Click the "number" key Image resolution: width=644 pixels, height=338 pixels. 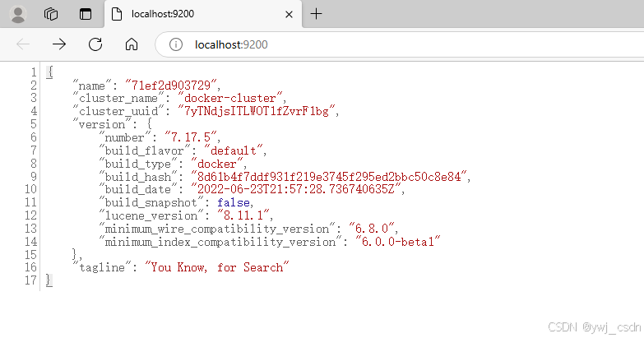click(x=125, y=137)
